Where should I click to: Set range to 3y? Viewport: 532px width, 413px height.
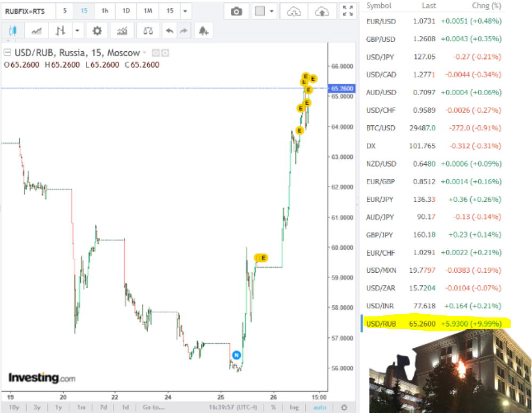pyautogui.click(x=37, y=407)
